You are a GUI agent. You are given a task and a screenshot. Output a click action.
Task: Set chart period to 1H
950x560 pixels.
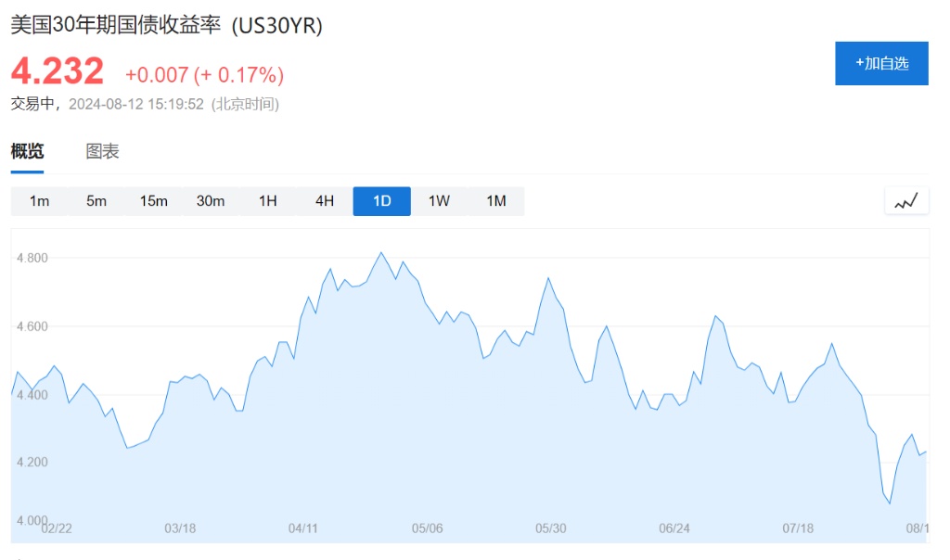267,201
